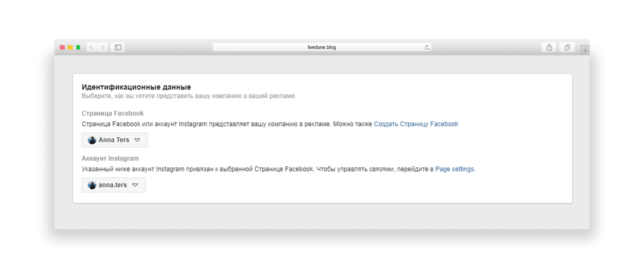Minimize the window with yellow button

70,47
